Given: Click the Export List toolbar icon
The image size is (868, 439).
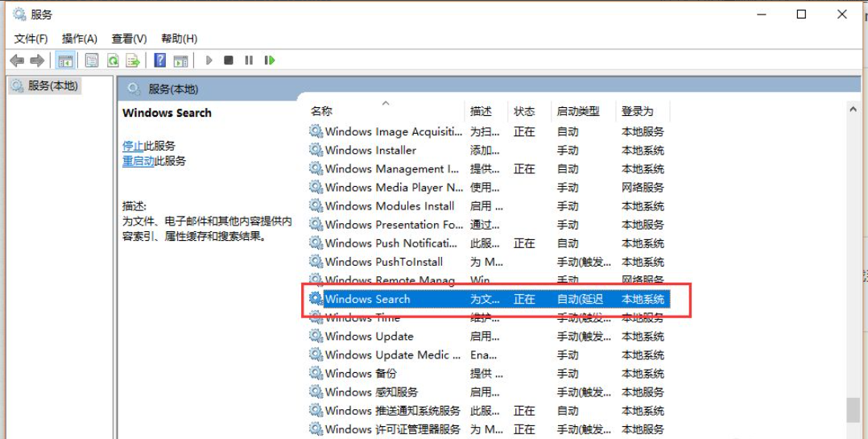Looking at the screenshot, I should tap(133, 60).
